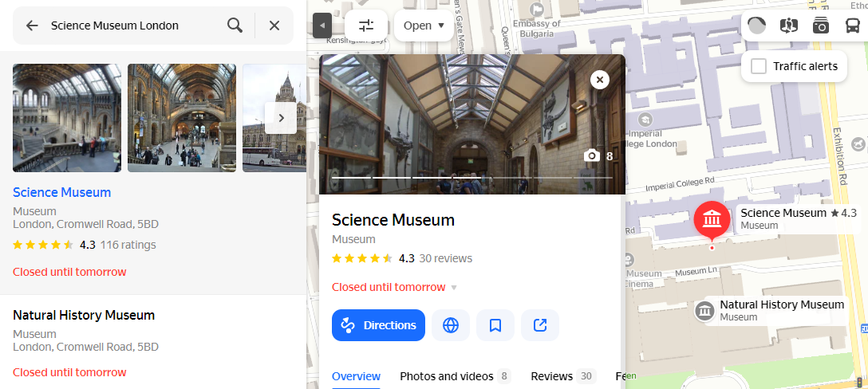Clear the search with the X icon
868x389 pixels.
(274, 26)
